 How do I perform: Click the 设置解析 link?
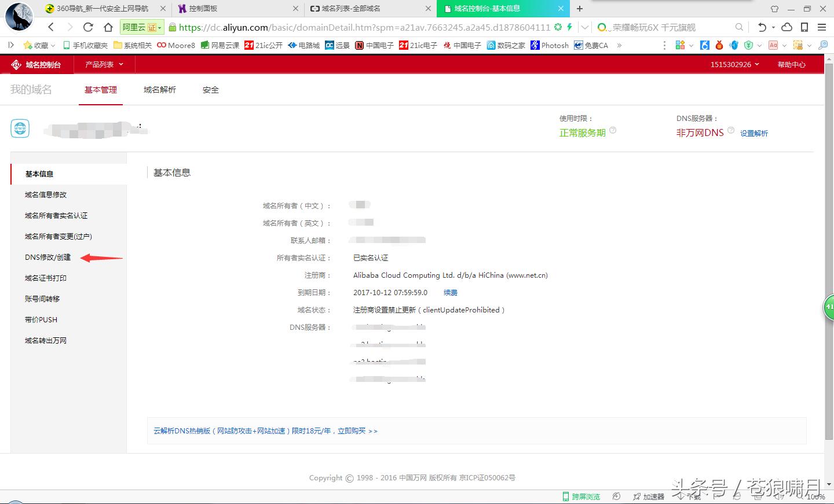tap(753, 134)
